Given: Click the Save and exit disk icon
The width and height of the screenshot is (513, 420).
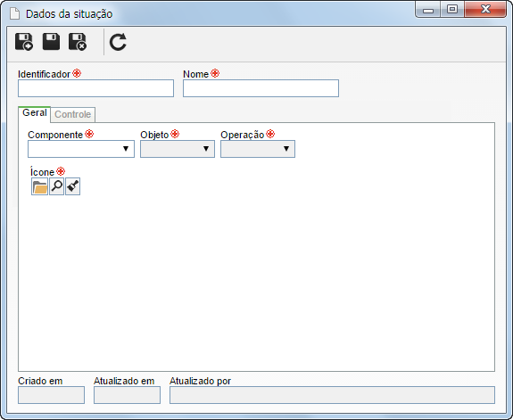Looking at the screenshot, I should tap(78, 42).
